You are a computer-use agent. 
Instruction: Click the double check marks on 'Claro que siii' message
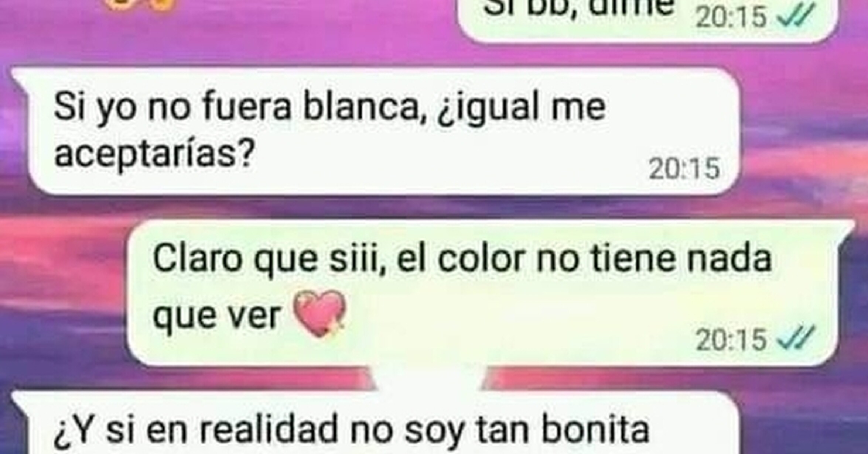pyautogui.click(x=797, y=339)
